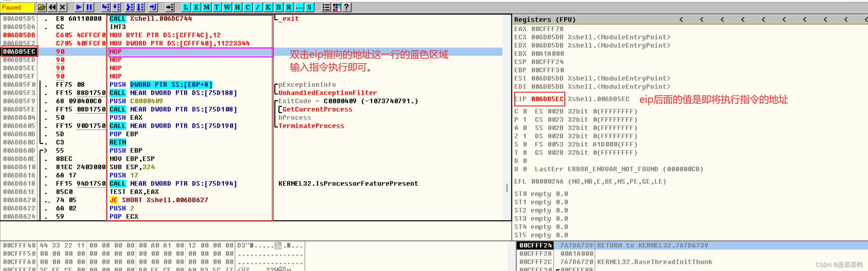Image resolution: width=868 pixels, height=271 pixels.
Task: Run the program with the play icon
Action: tap(79, 7)
